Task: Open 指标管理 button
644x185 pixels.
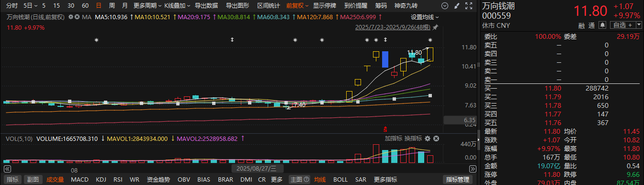Action: (x=458, y=180)
